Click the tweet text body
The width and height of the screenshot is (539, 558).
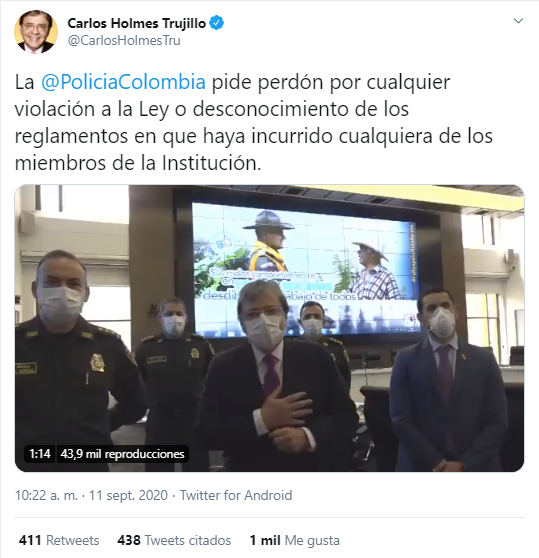(x=254, y=122)
